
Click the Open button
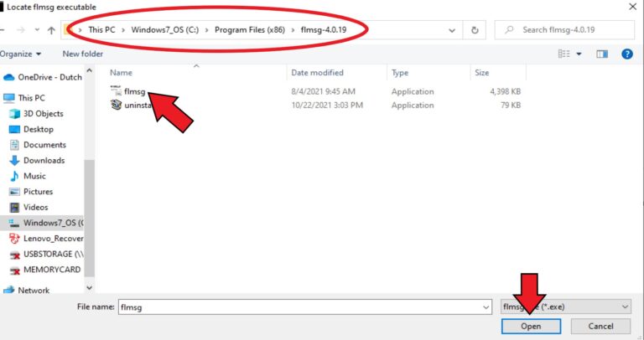[531, 327]
